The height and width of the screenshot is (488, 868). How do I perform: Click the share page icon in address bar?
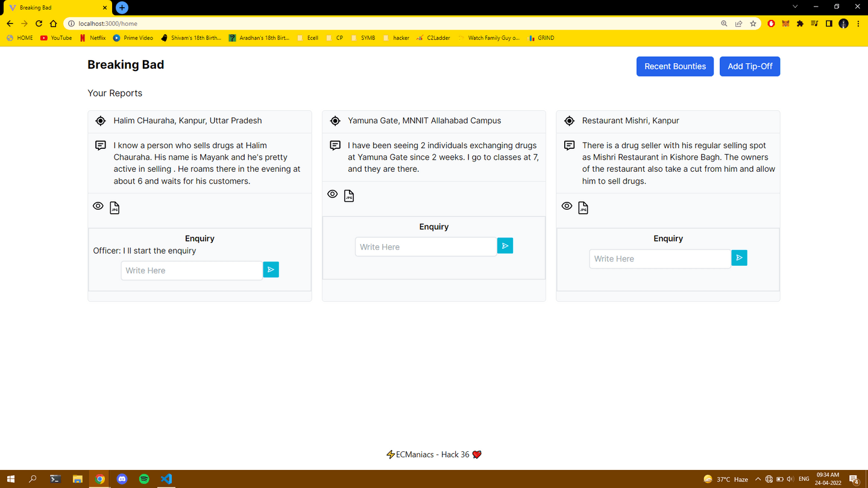[x=738, y=23]
